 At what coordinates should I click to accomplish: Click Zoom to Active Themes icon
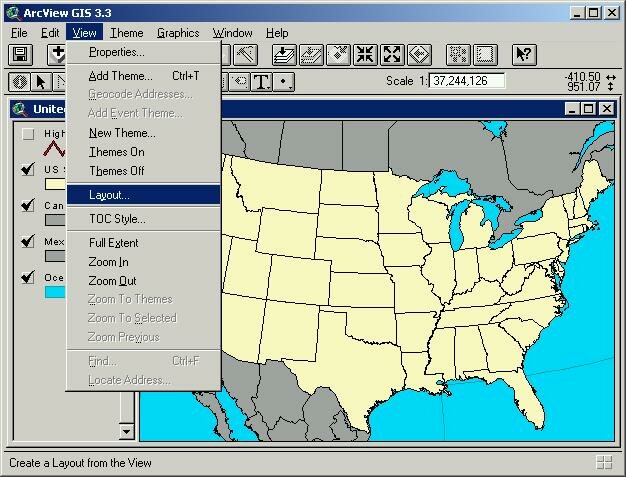pos(311,55)
